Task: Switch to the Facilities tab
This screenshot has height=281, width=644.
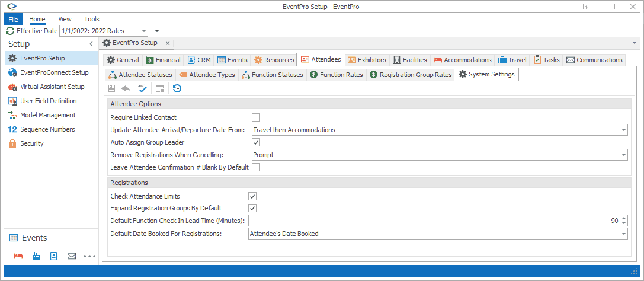Action: [x=411, y=60]
